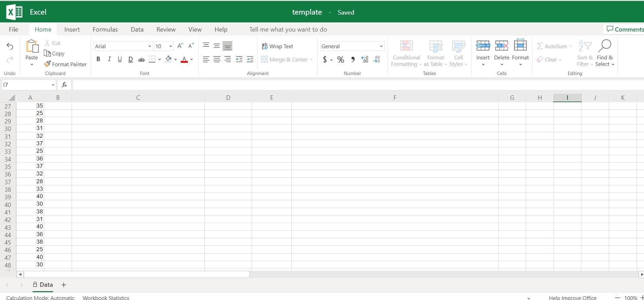Click the Undo arrow icon
Viewport: 644px width, 300px height.
pyautogui.click(x=10, y=46)
